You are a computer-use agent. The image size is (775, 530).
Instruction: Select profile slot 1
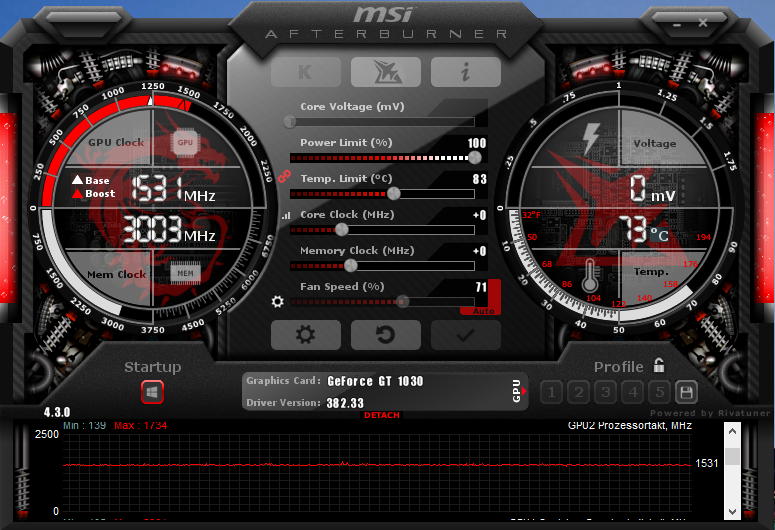click(552, 393)
